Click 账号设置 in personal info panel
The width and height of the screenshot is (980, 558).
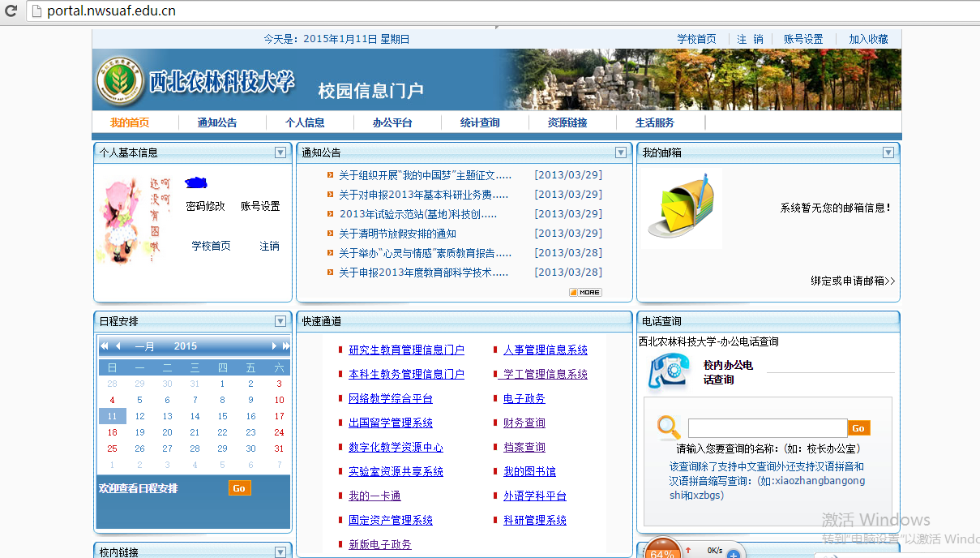coord(260,206)
